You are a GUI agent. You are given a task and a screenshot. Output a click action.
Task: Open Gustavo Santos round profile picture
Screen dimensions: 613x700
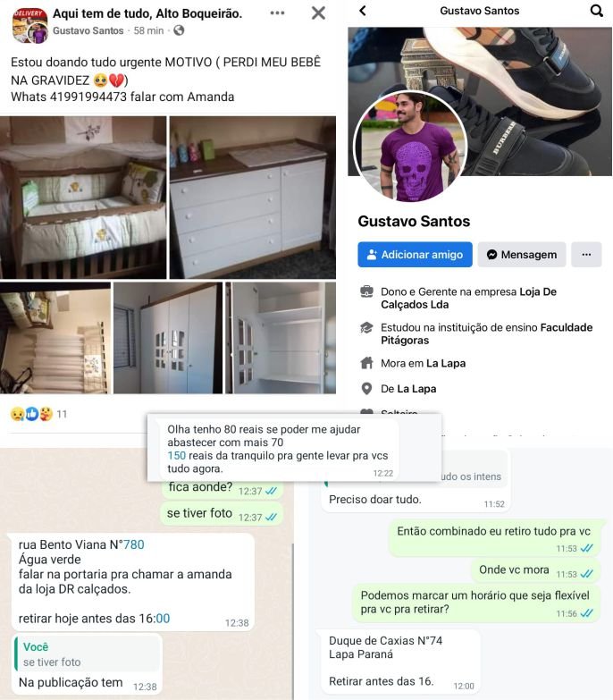[410, 147]
